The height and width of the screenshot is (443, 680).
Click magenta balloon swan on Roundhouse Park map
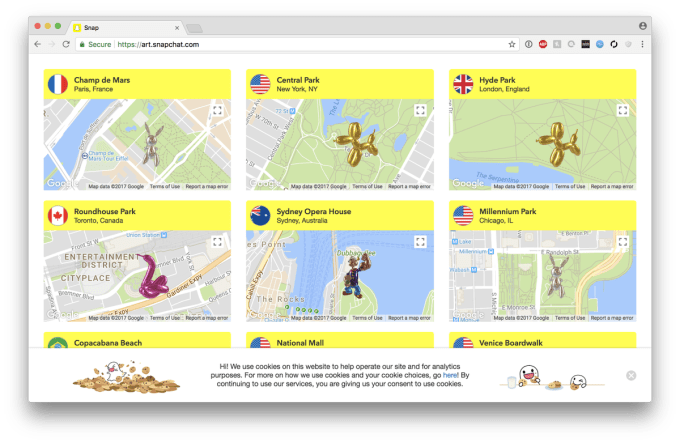(x=152, y=276)
